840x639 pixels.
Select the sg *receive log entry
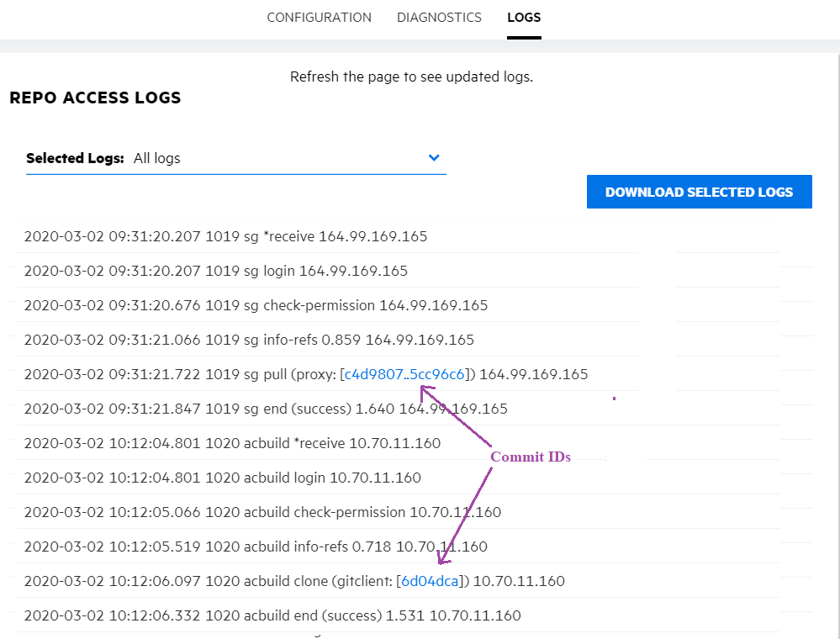225,236
